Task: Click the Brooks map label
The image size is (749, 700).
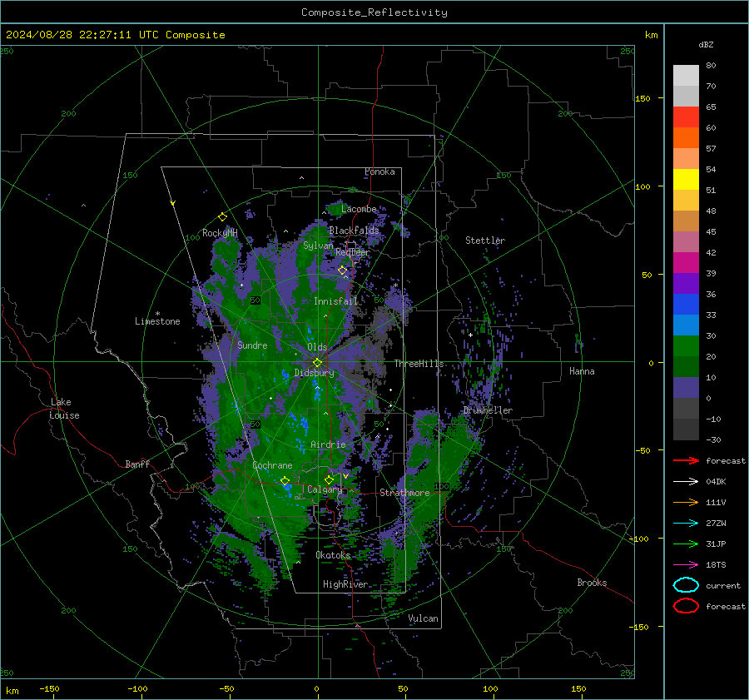Action: point(592,583)
